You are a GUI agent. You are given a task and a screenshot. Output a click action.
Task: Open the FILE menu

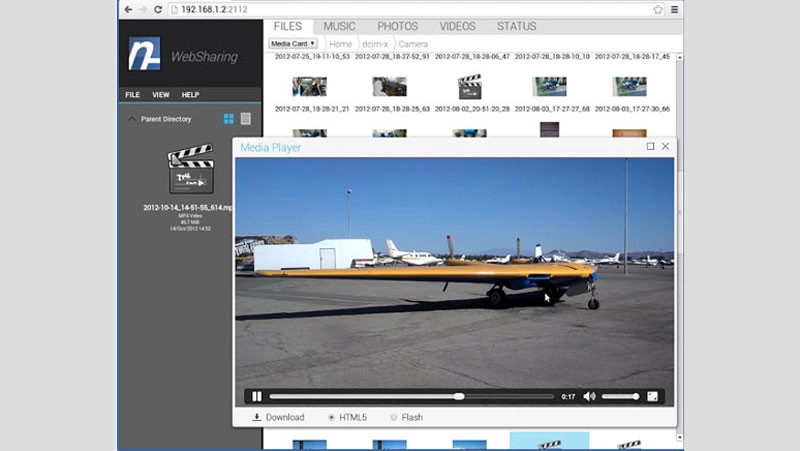coord(132,95)
